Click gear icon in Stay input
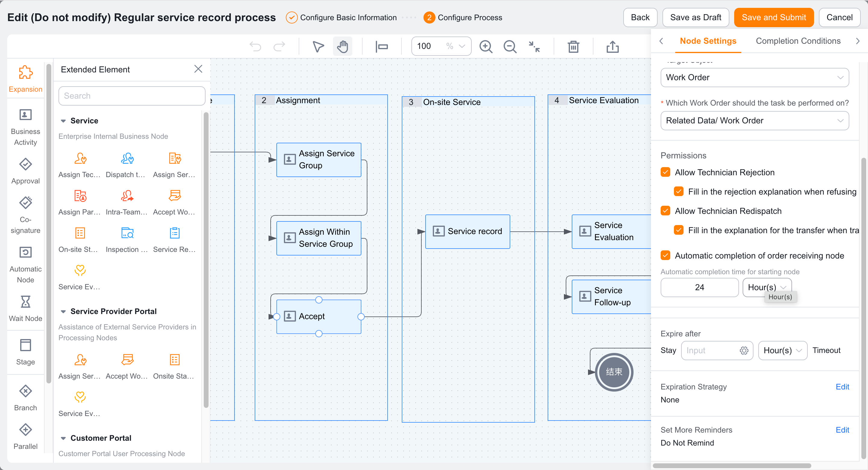The width and height of the screenshot is (868, 470). pyautogui.click(x=744, y=350)
